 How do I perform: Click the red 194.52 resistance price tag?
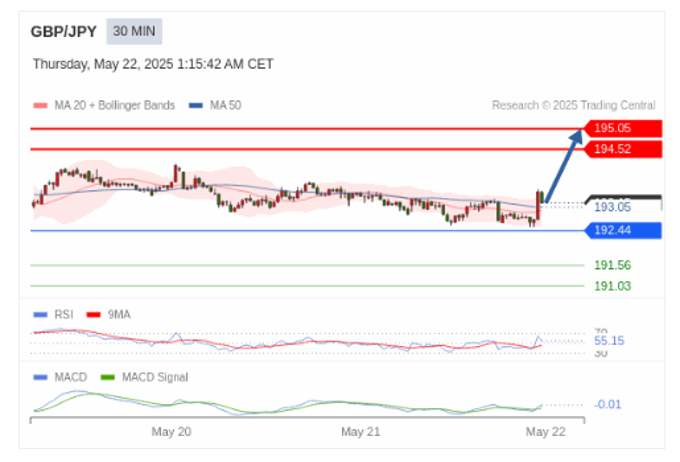tap(623, 149)
